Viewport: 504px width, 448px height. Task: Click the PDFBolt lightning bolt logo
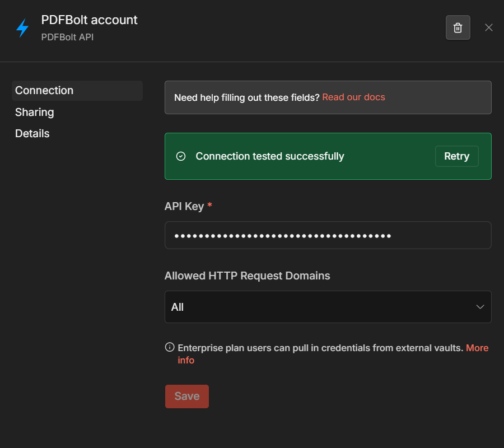click(22, 27)
